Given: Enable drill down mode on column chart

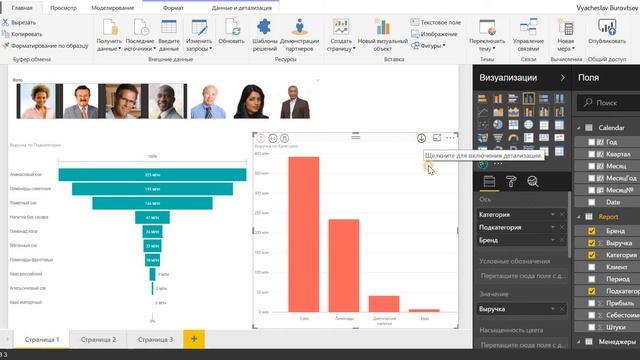Looking at the screenshot, I should 422,138.
